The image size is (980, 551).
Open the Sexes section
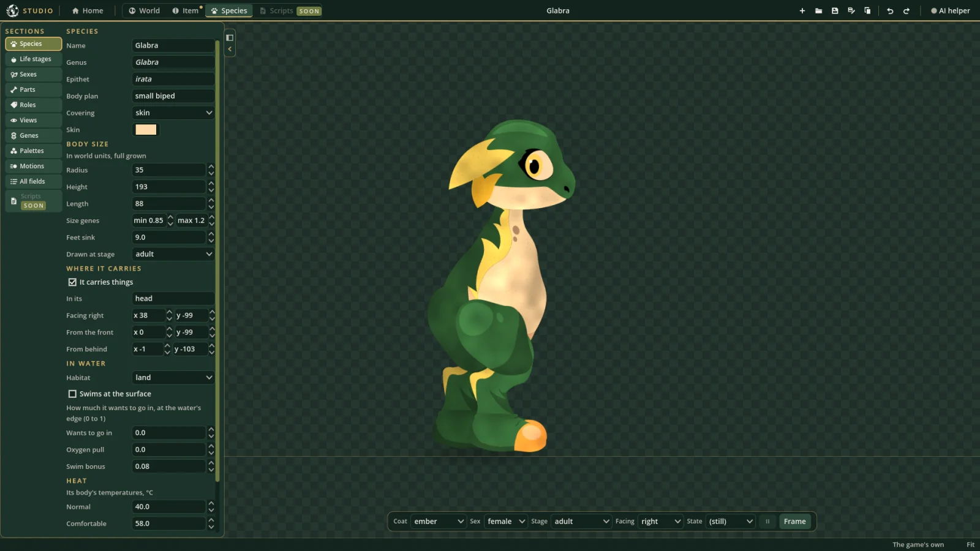pos(34,75)
